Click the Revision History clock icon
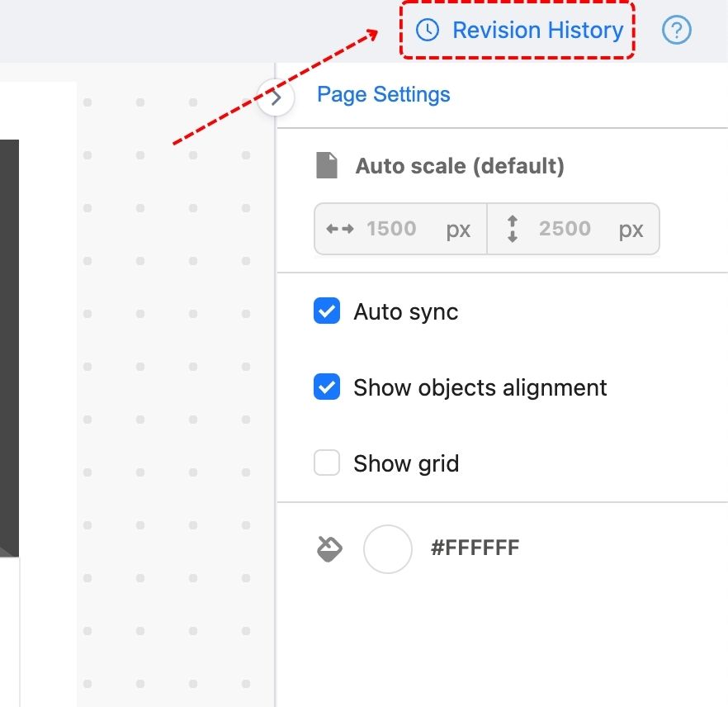This screenshot has height=707, width=728. click(427, 31)
